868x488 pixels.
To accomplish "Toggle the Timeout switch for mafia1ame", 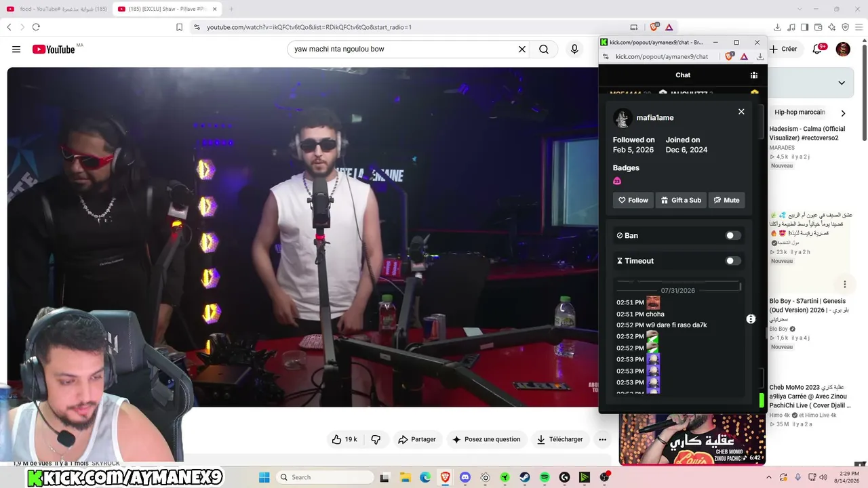I will pos(733,260).
